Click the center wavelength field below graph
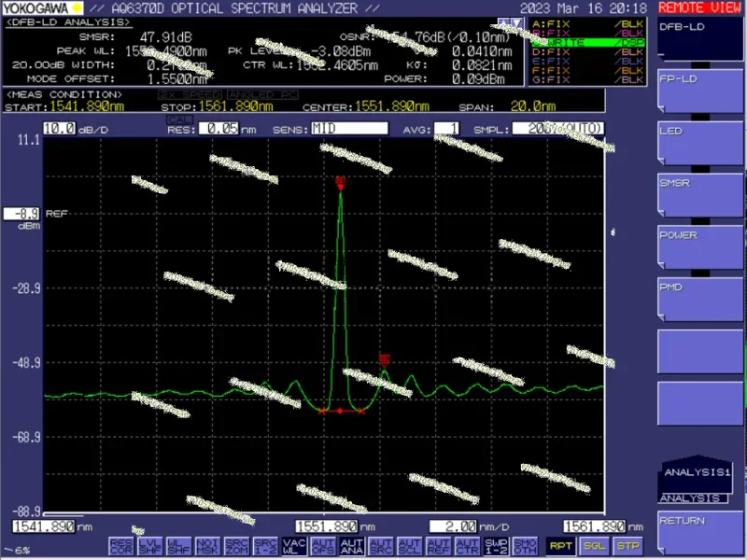 pos(326,526)
